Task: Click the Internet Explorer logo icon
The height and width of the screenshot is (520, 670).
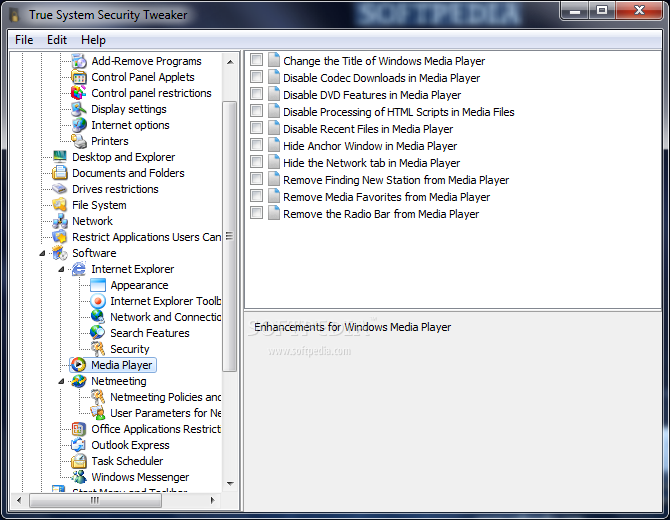Action: click(x=79, y=269)
